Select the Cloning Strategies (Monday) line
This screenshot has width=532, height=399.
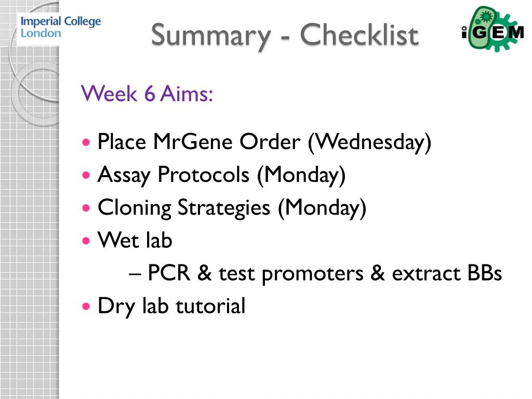tap(232, 208)
